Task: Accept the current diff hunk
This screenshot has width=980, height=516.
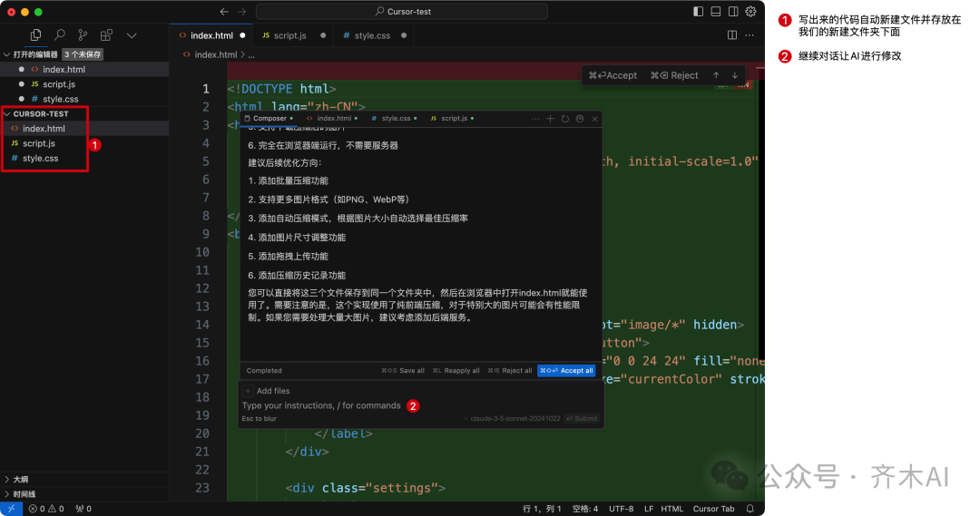Action: 613,75
